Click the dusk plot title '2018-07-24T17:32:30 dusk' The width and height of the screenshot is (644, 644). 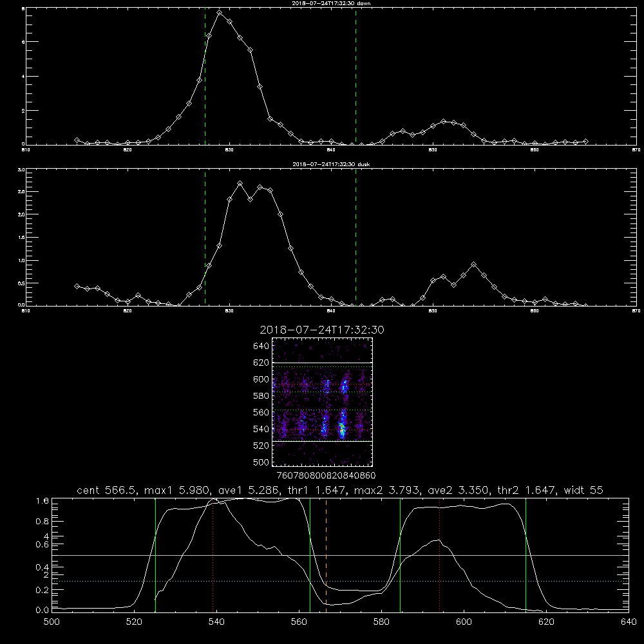[331, 164]
